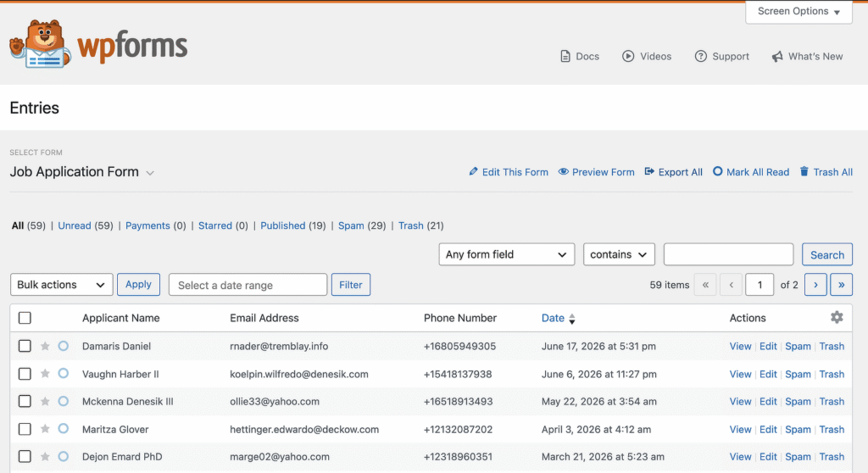View the Mckenna Denesik III entry
Image resolution: width=868 pixels, height=473 pixels.
(x=740, y=402)
